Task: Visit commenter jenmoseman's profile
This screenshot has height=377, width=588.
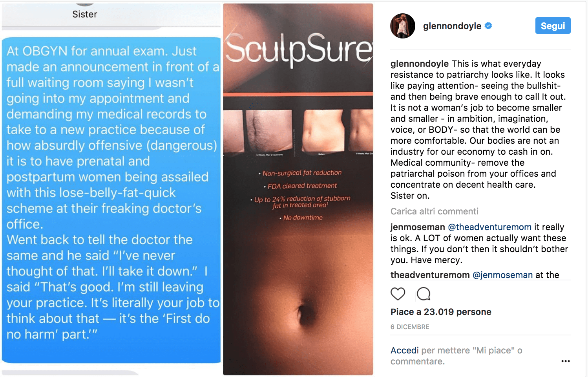Action: (x=417, y=227)
